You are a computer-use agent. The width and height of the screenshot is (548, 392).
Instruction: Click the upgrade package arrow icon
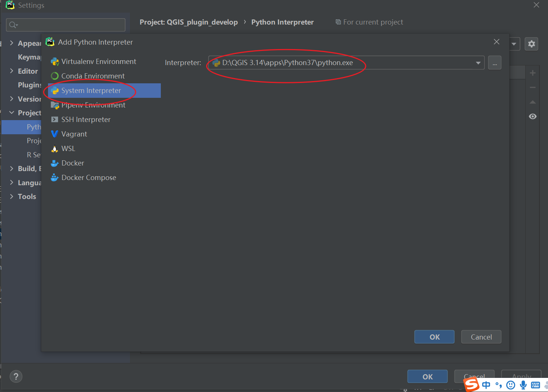pos(533,102)
